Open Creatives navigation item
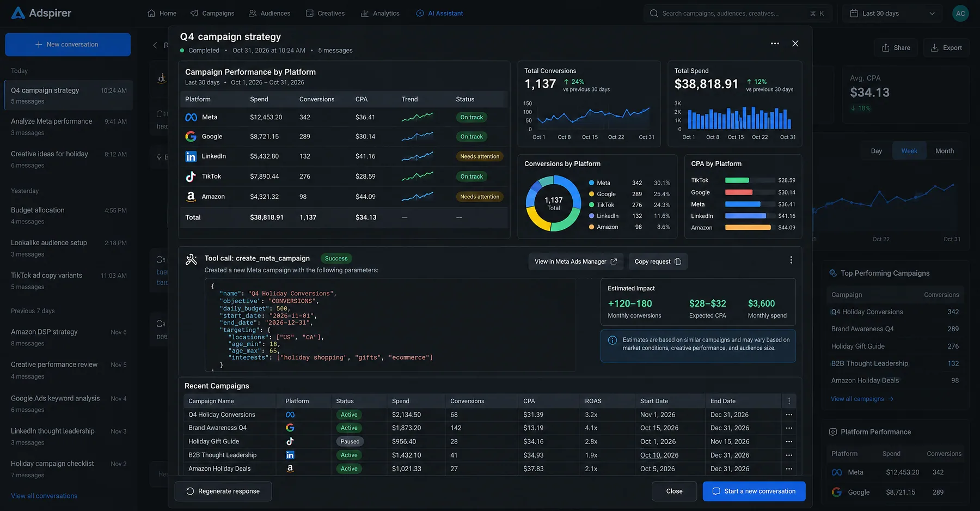This screenshot has width=980, height=511. pos(325,14)
